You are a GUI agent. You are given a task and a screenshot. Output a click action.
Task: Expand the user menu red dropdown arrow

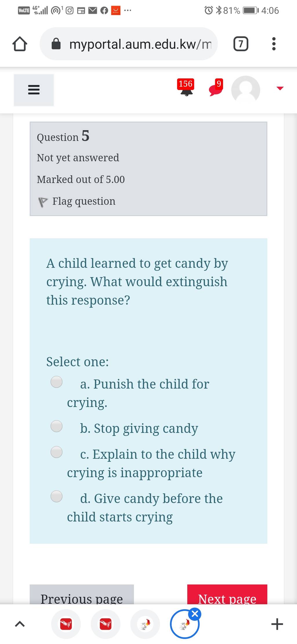[280, 88]
